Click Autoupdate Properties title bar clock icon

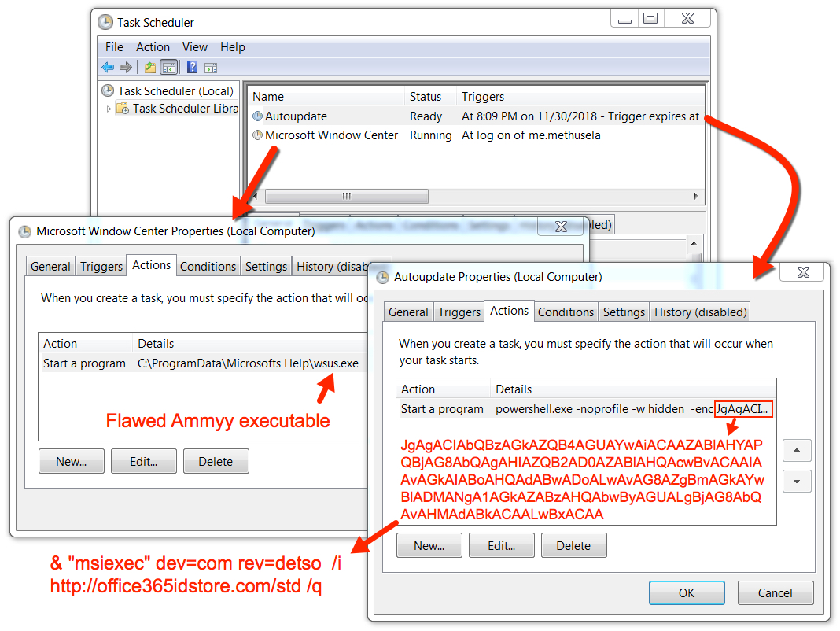382,277
